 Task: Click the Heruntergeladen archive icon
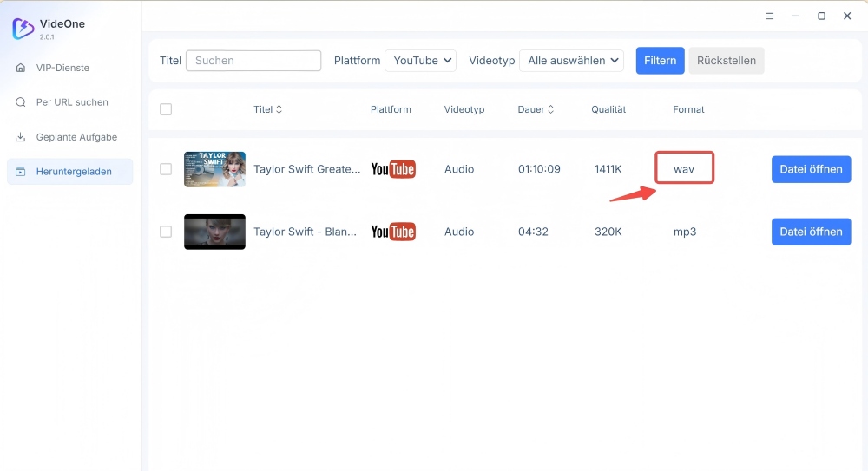click(21, 172)
